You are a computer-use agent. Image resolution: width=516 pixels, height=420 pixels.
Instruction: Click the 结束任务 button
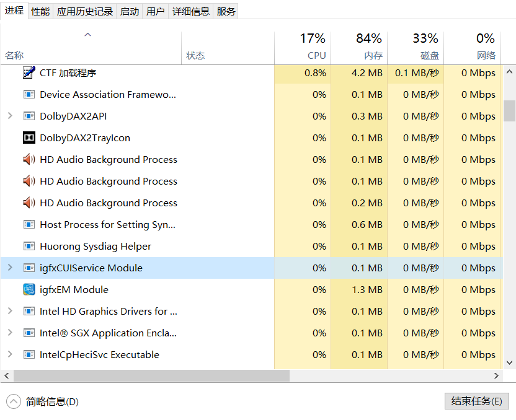click(476, 401)
